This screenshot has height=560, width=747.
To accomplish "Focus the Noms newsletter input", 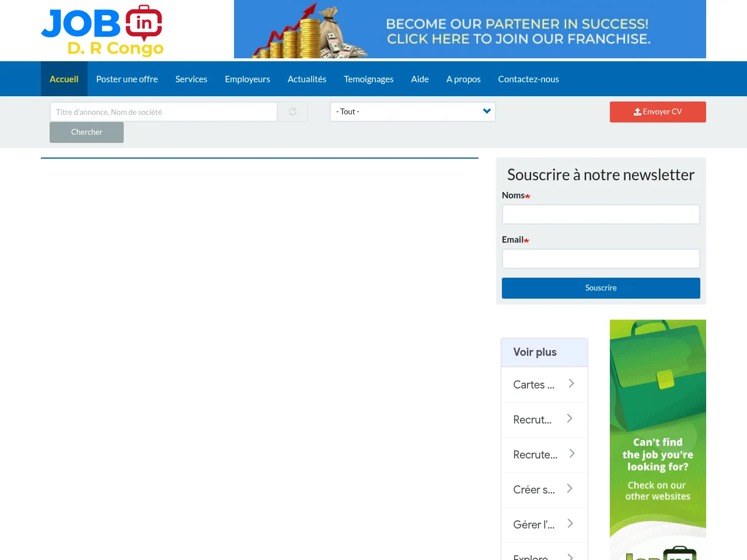I will point(601,214).
